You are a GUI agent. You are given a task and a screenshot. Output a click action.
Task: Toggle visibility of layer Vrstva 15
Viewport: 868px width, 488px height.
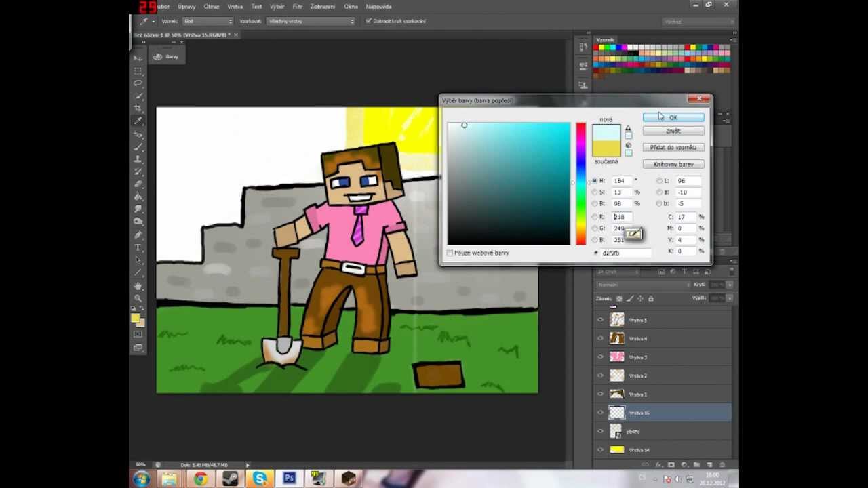(600, 412)
